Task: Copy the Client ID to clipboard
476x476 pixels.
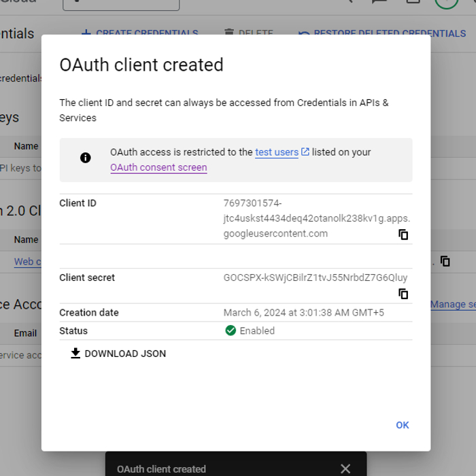Action: [x=403, y=235]
